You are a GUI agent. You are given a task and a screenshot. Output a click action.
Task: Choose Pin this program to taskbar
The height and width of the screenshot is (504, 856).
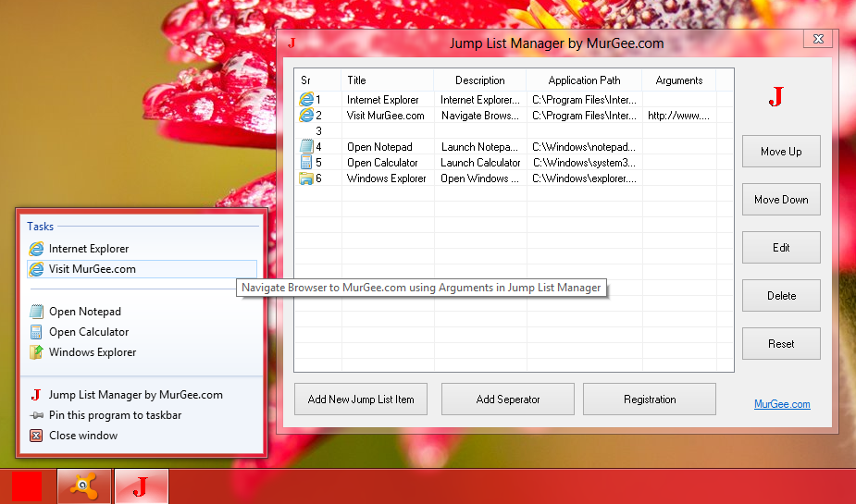coord(142,415)
